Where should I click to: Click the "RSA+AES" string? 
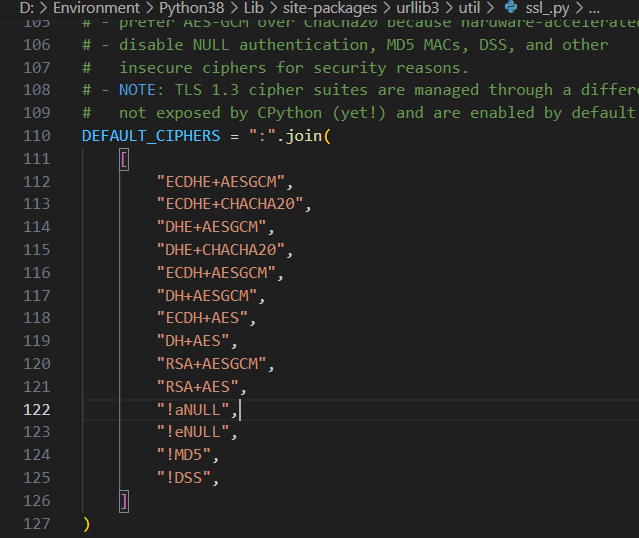[198, 387]
